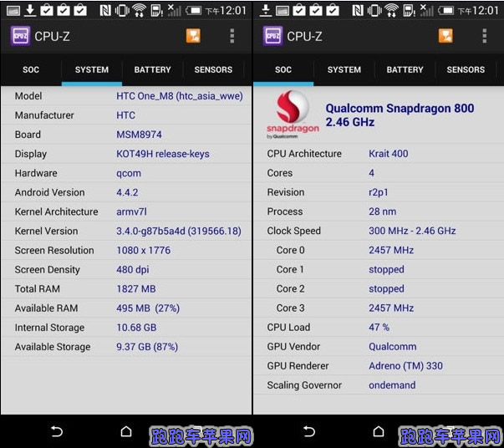Select the Total RAM value 1827 MB

tap(136, 289)
